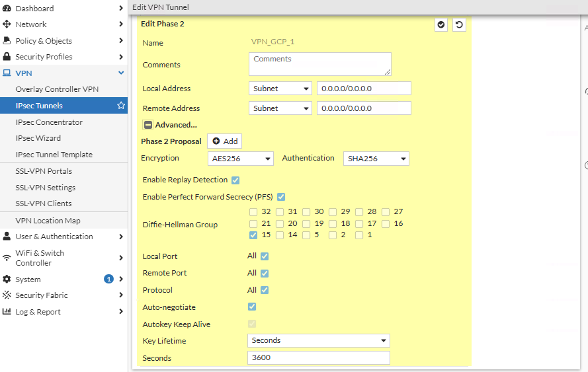Click the System gear icon
The image size is (588, 372).
coord(7,279)
